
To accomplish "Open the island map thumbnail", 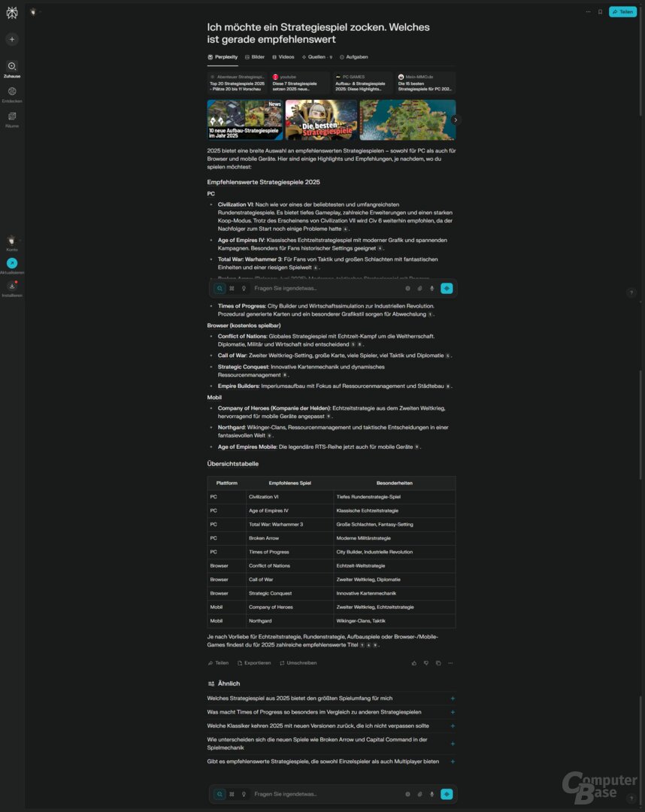I will [x=408, y=120].
